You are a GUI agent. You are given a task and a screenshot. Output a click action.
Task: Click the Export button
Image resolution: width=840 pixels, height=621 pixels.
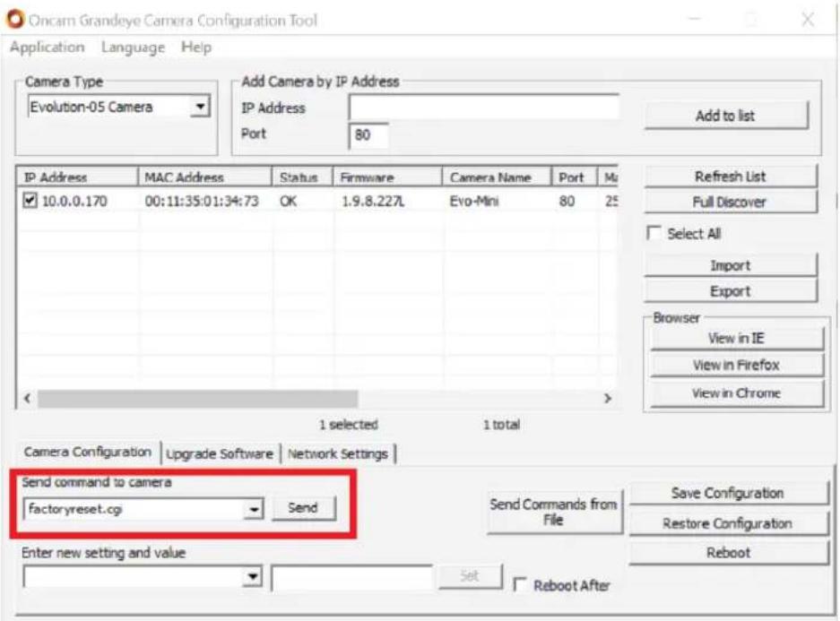730,290
